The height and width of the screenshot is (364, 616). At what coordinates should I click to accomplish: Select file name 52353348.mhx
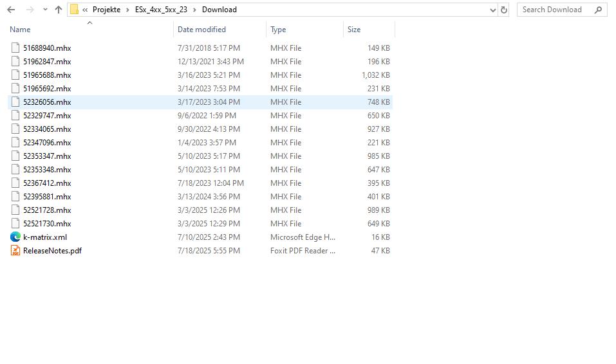(x=47, y=170)
